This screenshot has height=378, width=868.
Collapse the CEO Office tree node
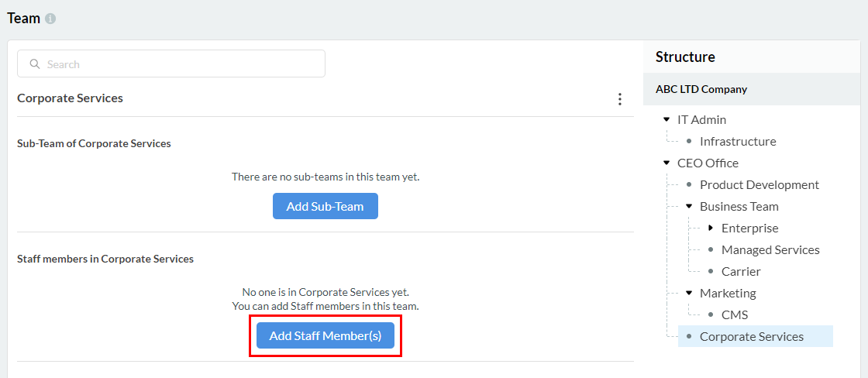point(666,163)
